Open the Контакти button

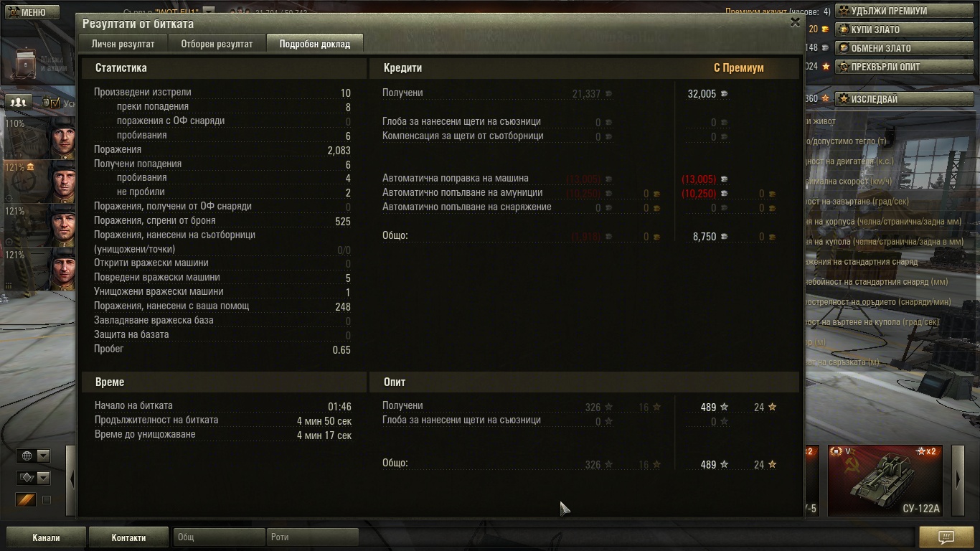point(128,537)
